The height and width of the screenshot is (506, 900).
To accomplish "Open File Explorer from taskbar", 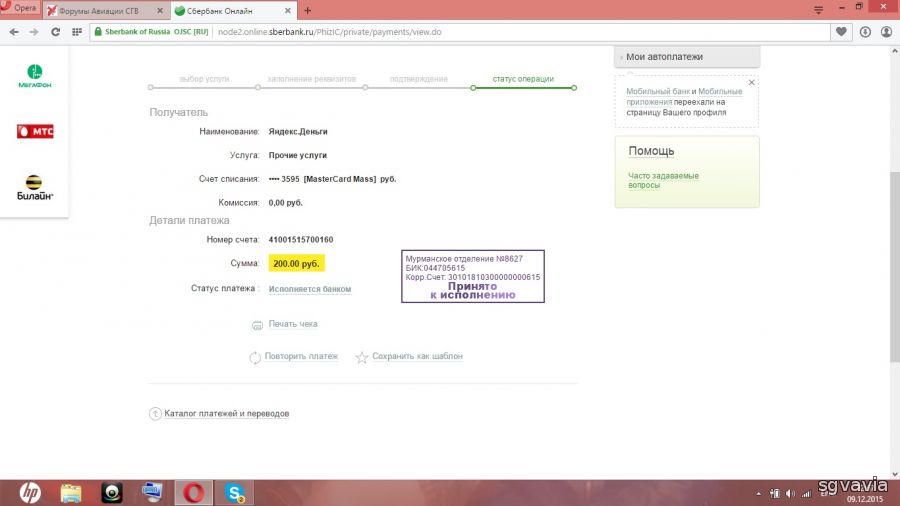I will pos(71,493).
